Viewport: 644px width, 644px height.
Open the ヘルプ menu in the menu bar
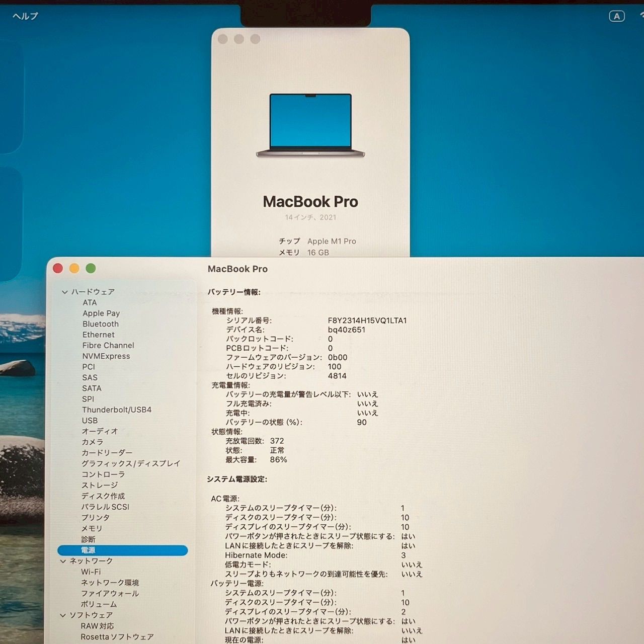(x=25, y=16)
